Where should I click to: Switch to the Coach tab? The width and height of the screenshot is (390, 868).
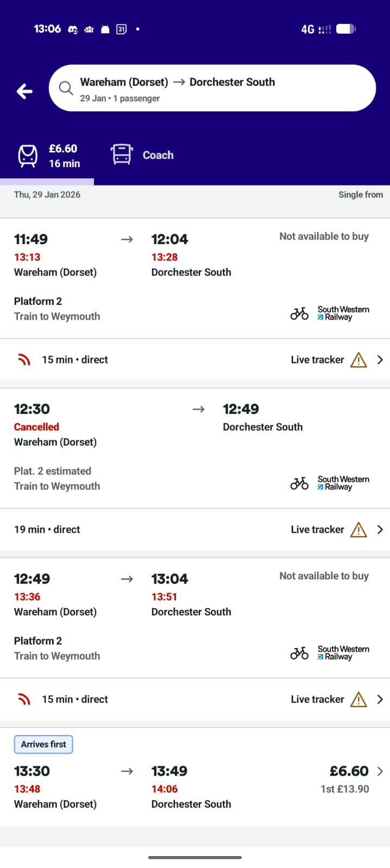click(x=158, y=155)
